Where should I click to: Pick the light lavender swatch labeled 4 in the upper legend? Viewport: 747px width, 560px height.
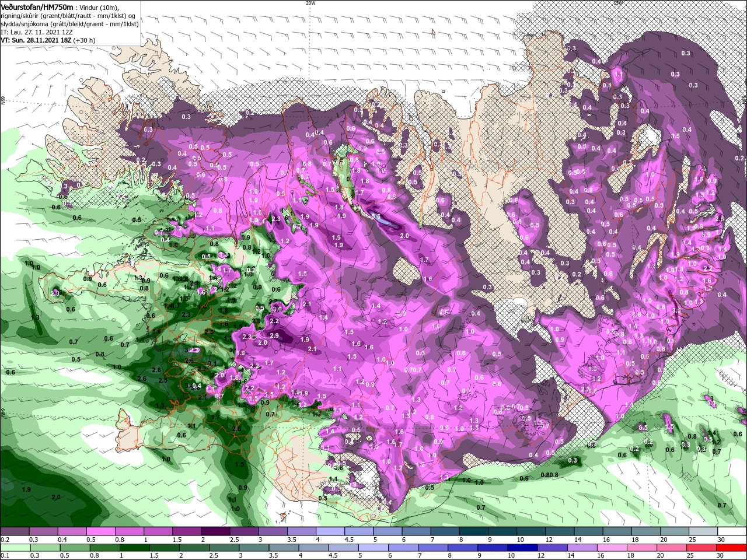coord(330,531)
